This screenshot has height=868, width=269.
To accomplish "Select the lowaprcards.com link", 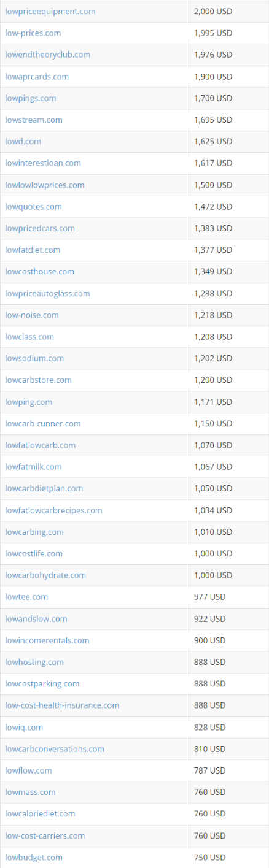I will (37, 77).
